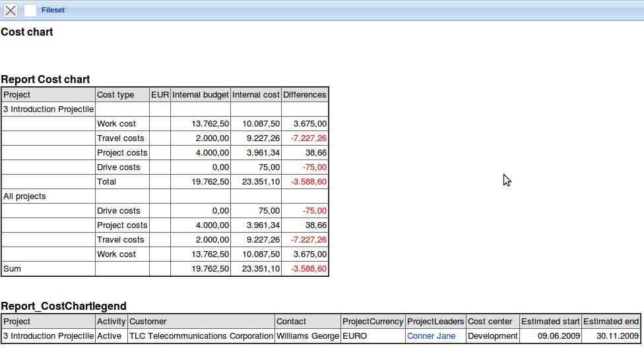This screenshot has width=644, height=348.
Task: Click the ProjectCurrency header in the legend table
Action: click(x=373, y=322)
